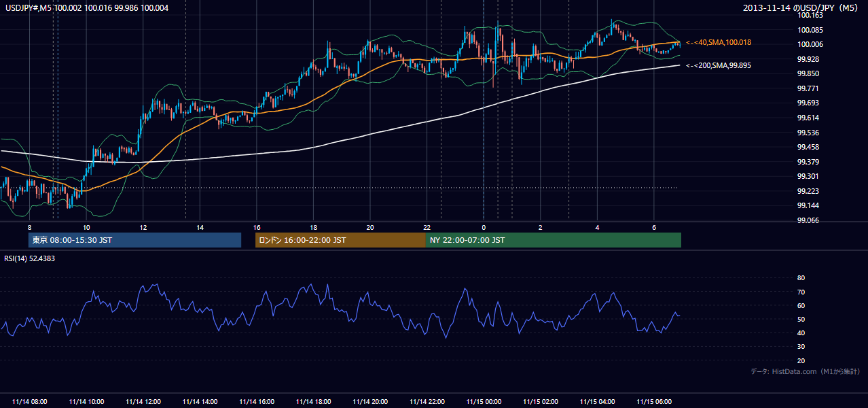Click the date label 11/14 22:00
Screen dimensions: 868x408
tap(427, 402)
